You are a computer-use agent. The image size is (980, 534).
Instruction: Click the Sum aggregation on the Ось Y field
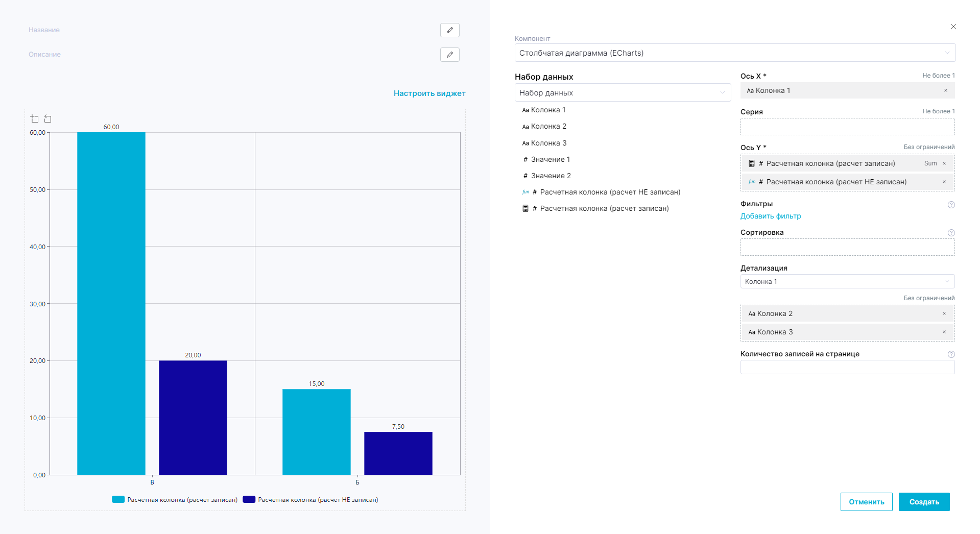[x=930, y=163]
